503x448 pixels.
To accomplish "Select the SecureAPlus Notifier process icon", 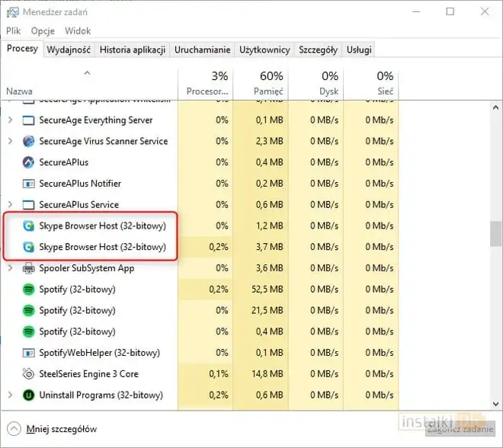I will tap(29, 184).
